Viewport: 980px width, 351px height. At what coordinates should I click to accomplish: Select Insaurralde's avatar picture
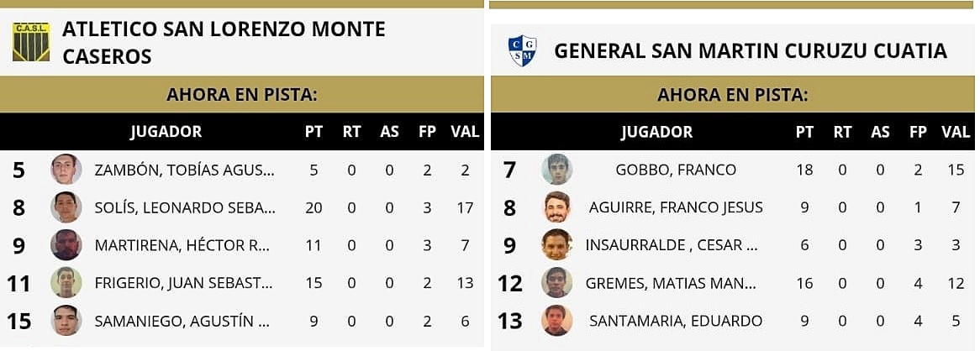point(556,245)
